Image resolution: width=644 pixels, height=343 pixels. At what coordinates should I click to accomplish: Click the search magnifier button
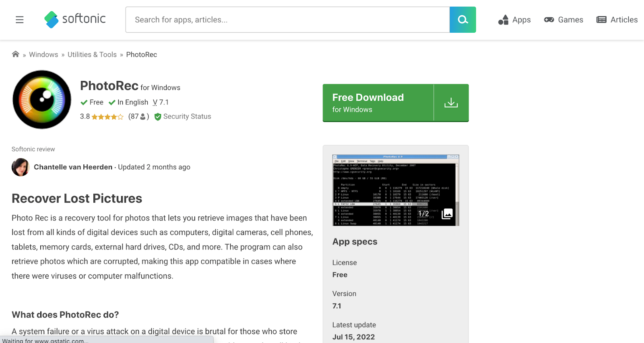point(463,20)
